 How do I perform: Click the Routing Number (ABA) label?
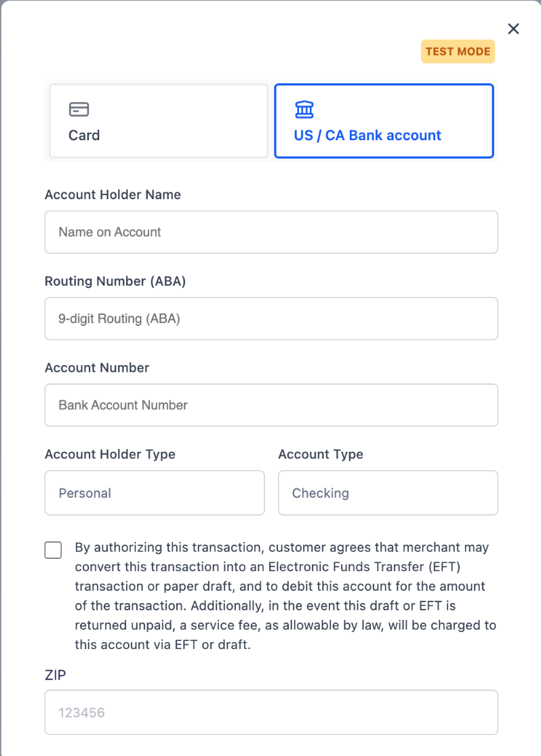(x=115, y=281)
